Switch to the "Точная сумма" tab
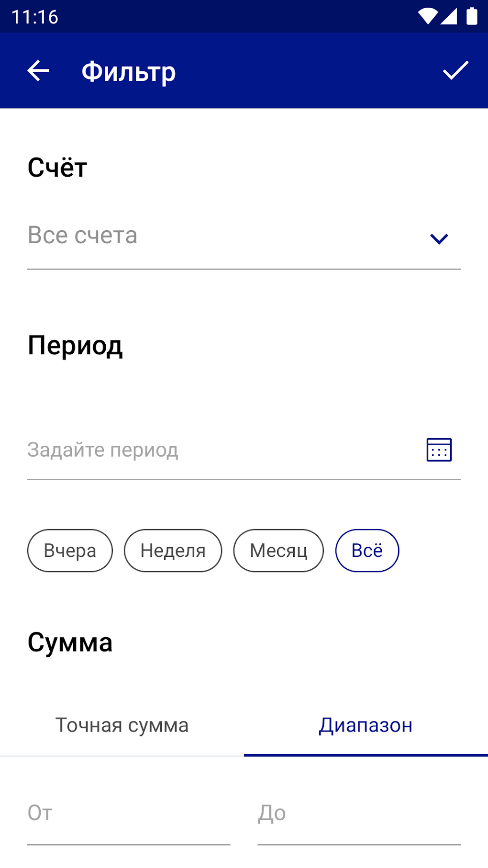 point(122,725)
